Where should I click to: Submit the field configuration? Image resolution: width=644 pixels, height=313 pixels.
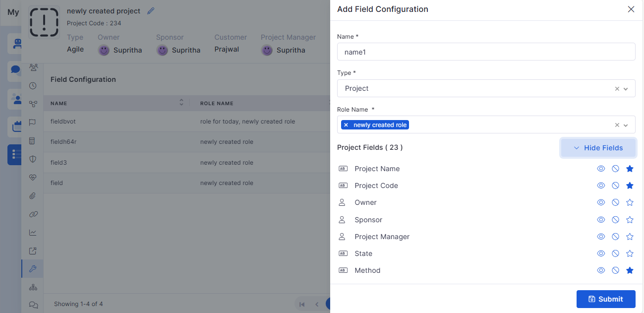coord(605,299)
